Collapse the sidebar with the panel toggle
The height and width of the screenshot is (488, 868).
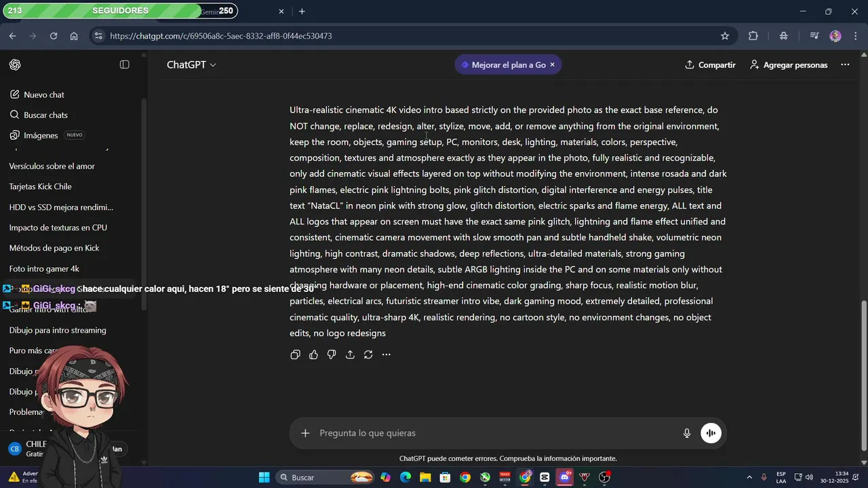(125, 64)
